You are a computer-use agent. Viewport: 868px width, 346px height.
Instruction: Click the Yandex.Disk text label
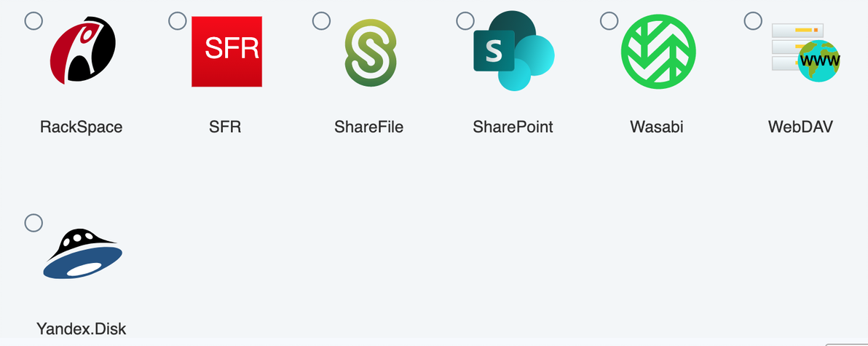82,329
